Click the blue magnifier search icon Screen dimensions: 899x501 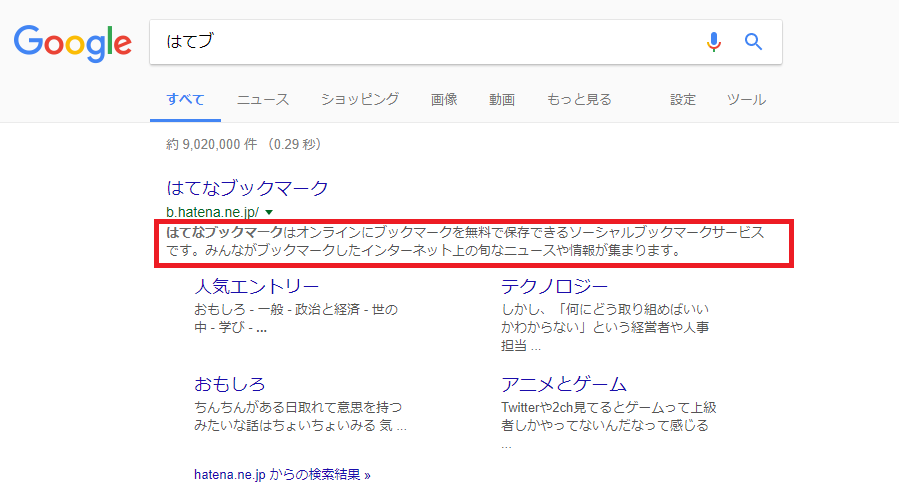point(753,41)
